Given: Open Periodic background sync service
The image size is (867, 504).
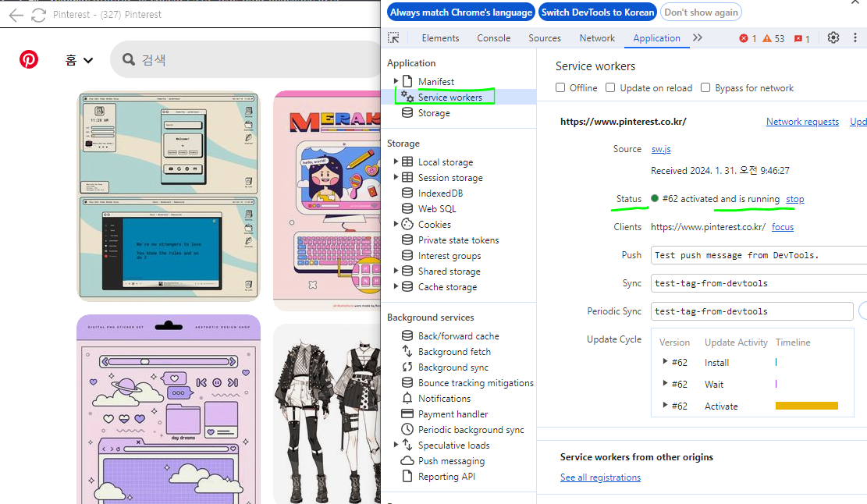Looking at the screenshot, I should tap(471, 429).
